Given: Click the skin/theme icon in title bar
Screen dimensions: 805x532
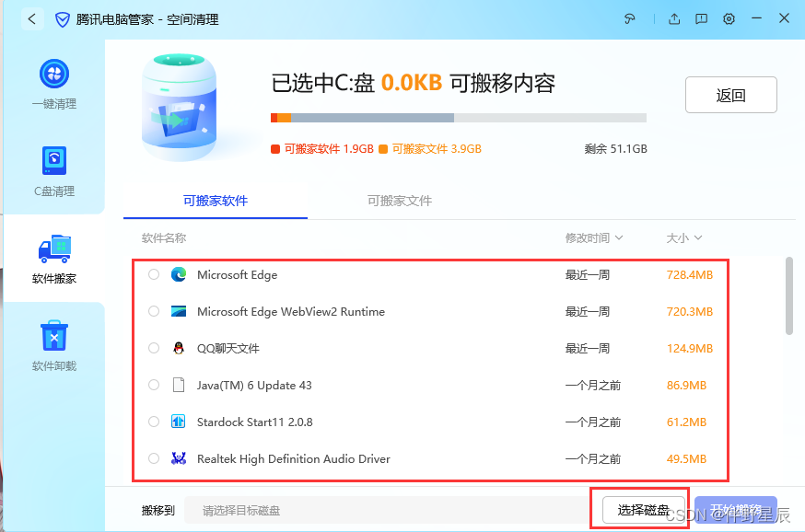Looking at the screenshot, I should (x=629, y=19).
